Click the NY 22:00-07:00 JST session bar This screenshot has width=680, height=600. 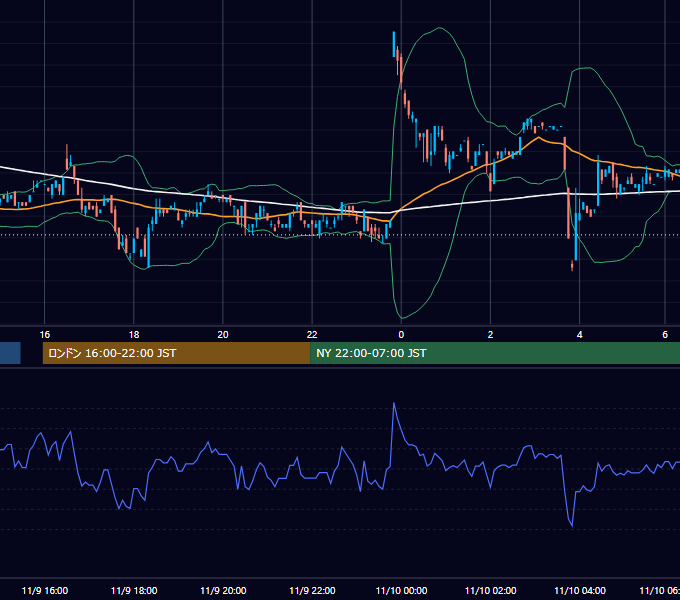[x=495, y=353]
